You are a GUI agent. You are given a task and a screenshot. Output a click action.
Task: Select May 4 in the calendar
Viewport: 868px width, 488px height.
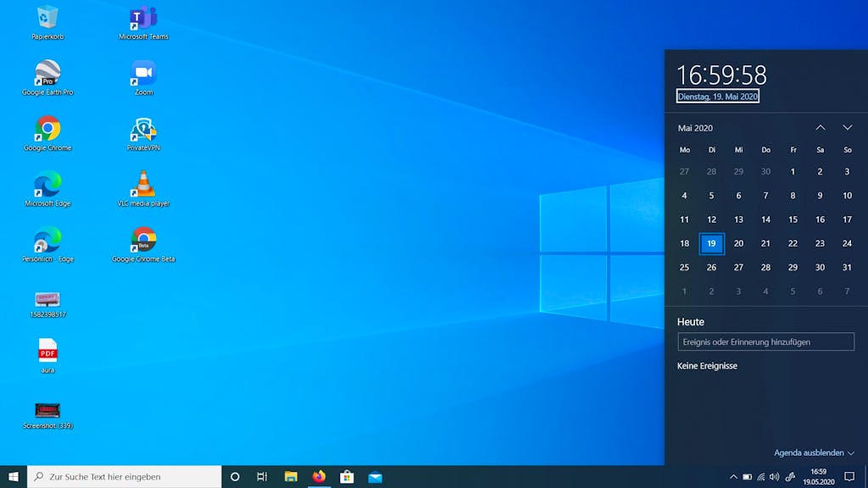[x=684, y=196]
